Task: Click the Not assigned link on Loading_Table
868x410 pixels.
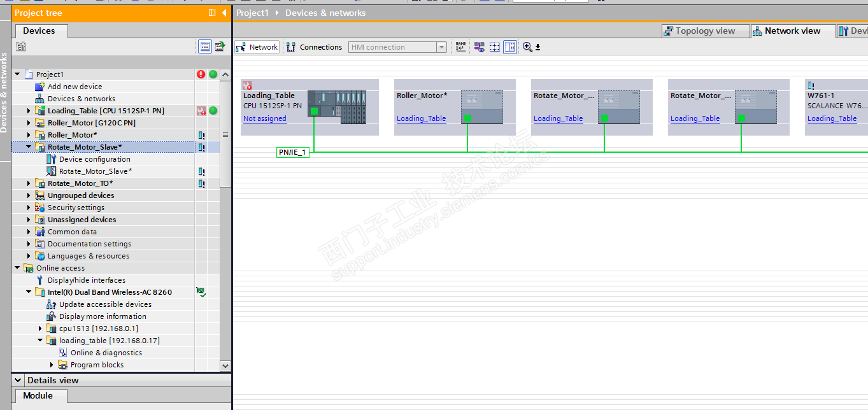Action: (x=265, y=118)
